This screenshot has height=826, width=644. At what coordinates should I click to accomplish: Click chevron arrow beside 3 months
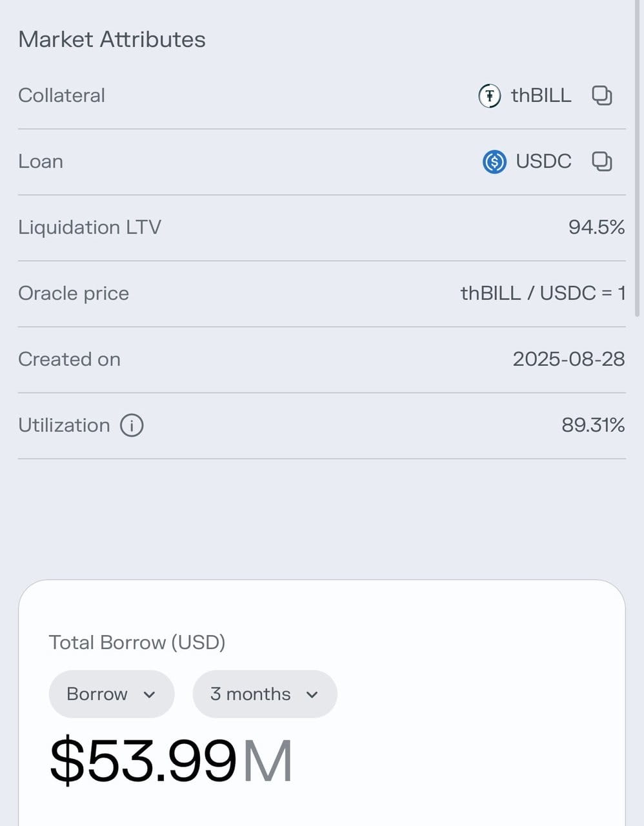pyautogui.click(x=312, y=695)
